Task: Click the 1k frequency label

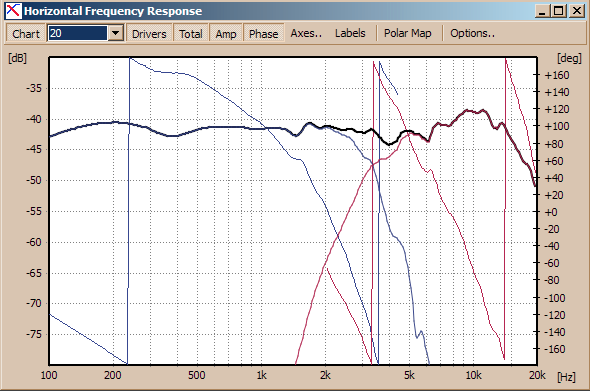Action: 262,375
